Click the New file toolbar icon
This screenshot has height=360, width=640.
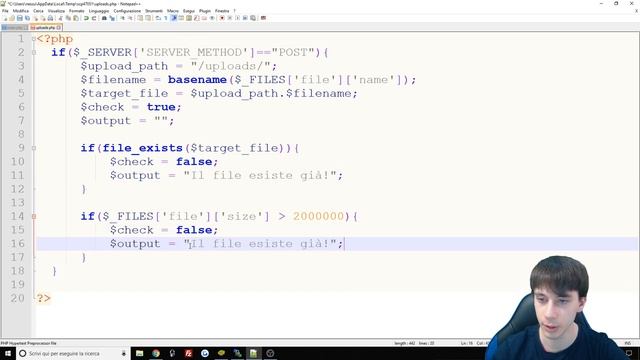point(4,18)
